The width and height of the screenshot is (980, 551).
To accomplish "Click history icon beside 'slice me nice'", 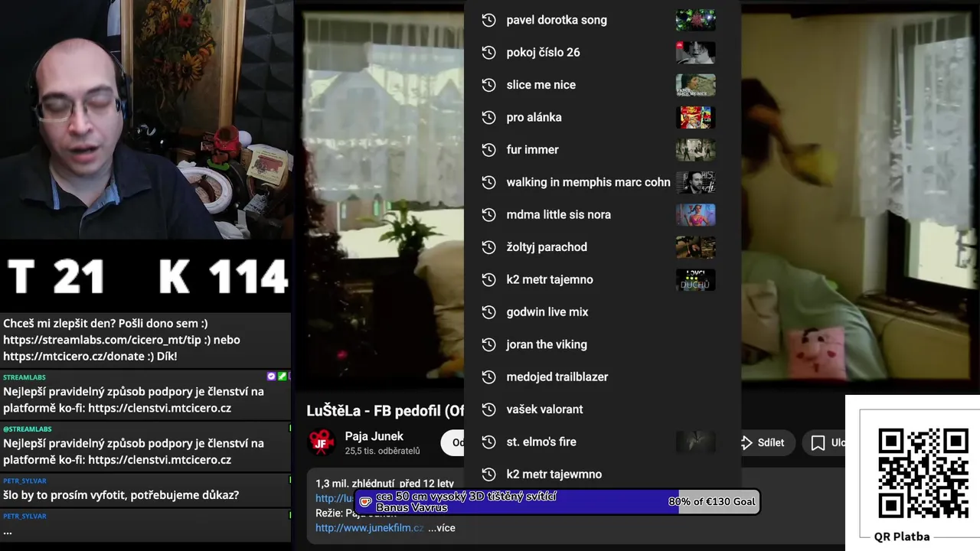I will click(488, 85).
